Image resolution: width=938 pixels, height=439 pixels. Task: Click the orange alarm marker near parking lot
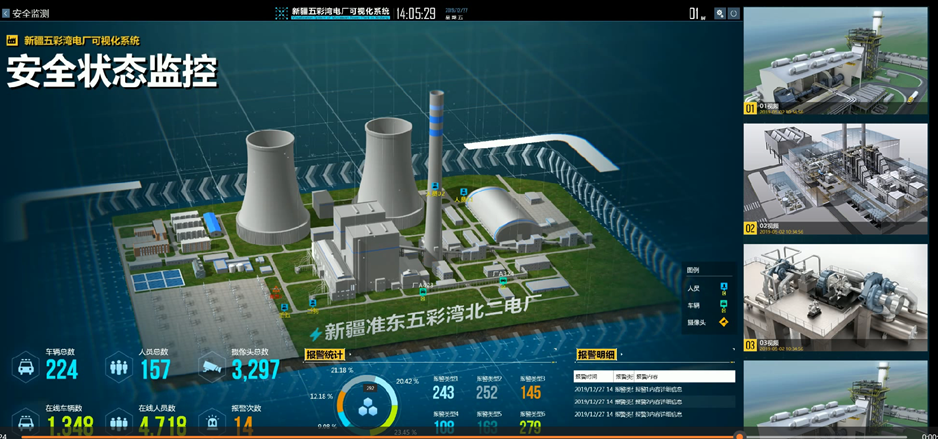tap(276, 292)
